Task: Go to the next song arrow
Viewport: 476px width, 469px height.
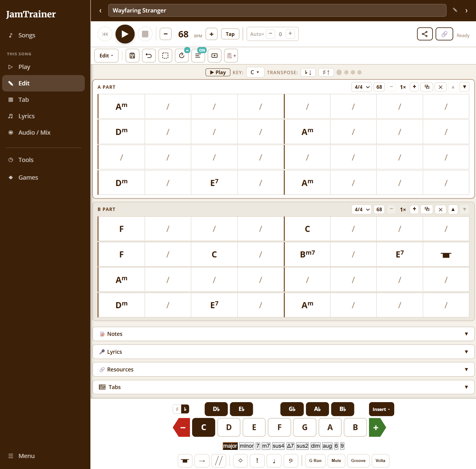Action: (466, 11)
